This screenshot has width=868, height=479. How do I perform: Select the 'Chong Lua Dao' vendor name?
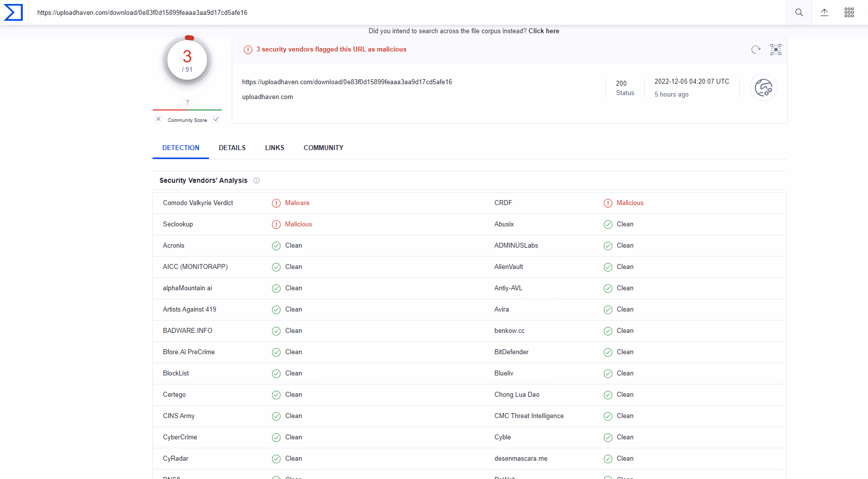point(517,395)
